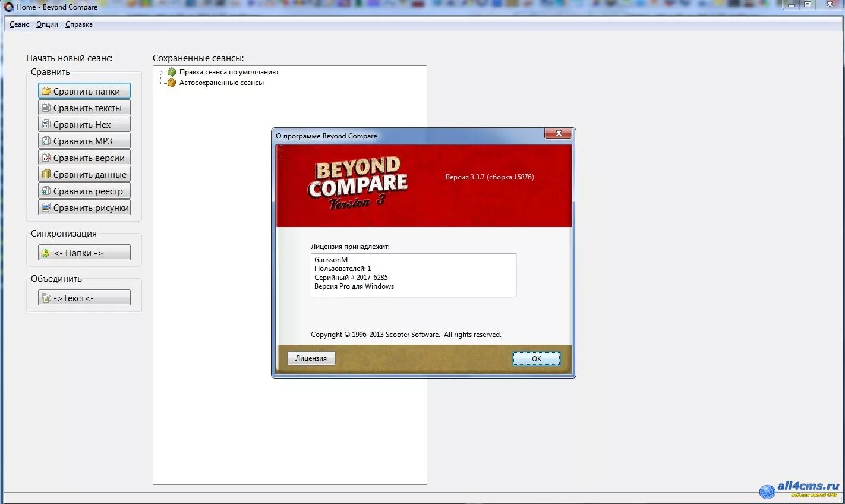Screen dimensions: 845x504
Task: Click the folder sync arrows icon
Action: 46,253
